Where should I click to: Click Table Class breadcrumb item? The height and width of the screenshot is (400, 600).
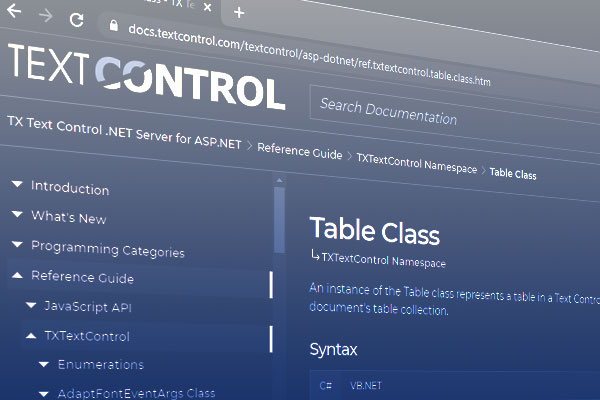tap(513, 173)
